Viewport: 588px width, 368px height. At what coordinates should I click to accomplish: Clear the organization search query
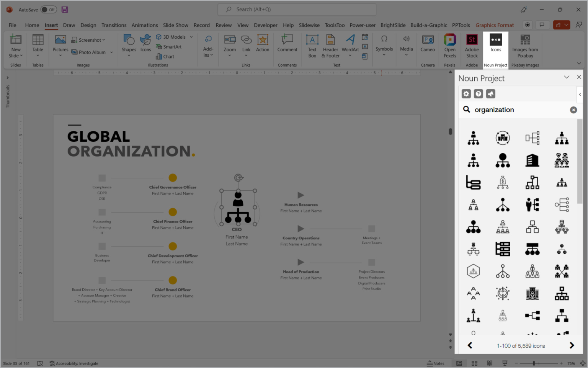pyautogui.click(x=573, y=110)
